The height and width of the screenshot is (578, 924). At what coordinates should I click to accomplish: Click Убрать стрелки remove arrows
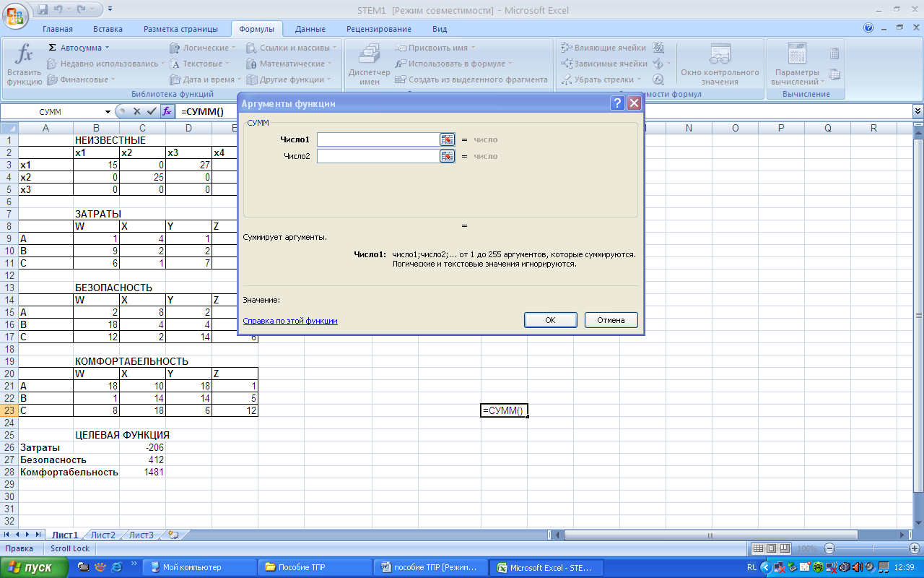coord(601,79)
